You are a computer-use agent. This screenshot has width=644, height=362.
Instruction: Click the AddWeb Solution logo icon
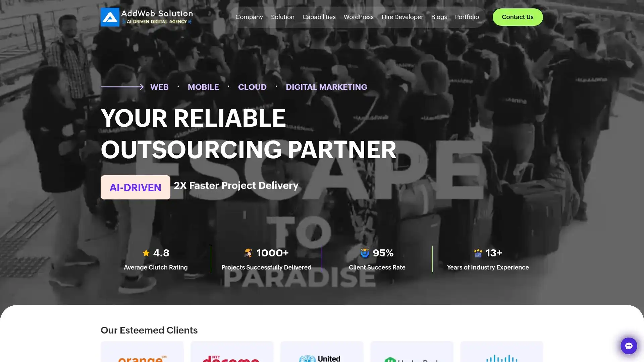click(110, 17)
